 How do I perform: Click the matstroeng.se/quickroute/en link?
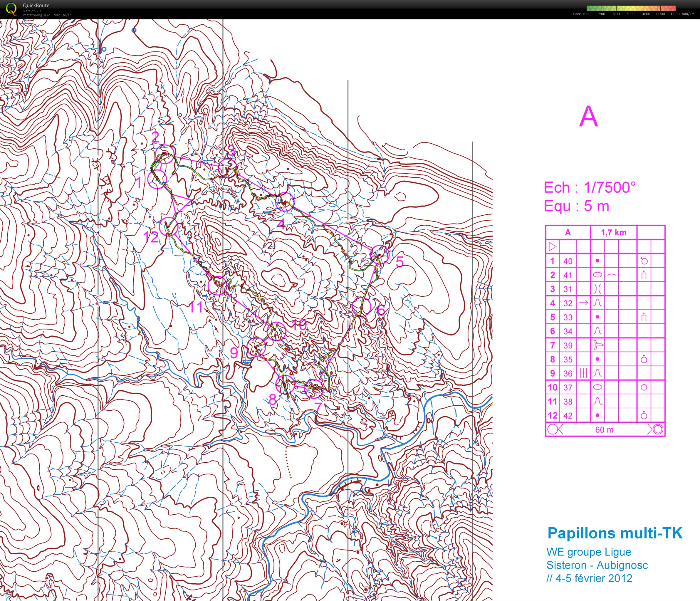[x=47, y=15]
